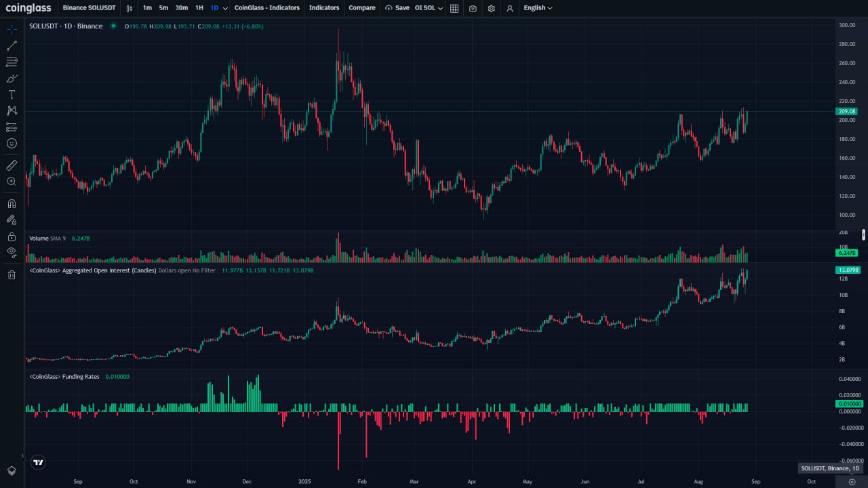This screenshot has width=868, height=488.
Task: Switch to the 1m timeframe
Action: [x=147, y=8]
